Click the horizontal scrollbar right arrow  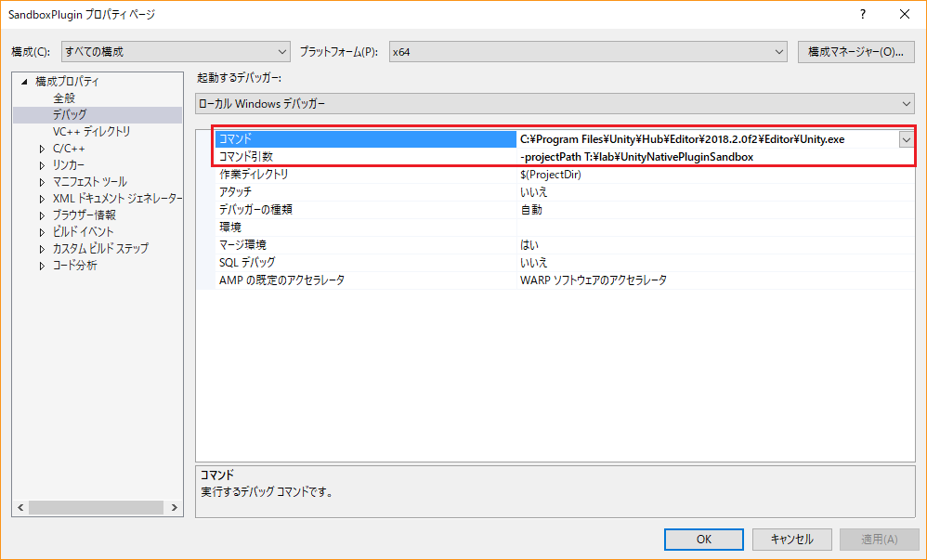coord(174,507)
